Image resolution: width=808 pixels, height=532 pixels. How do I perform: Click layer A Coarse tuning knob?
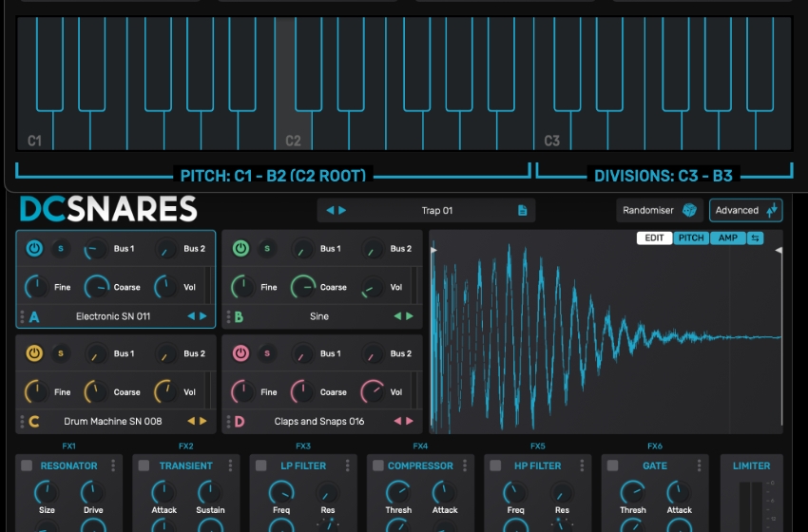point(96,287)
